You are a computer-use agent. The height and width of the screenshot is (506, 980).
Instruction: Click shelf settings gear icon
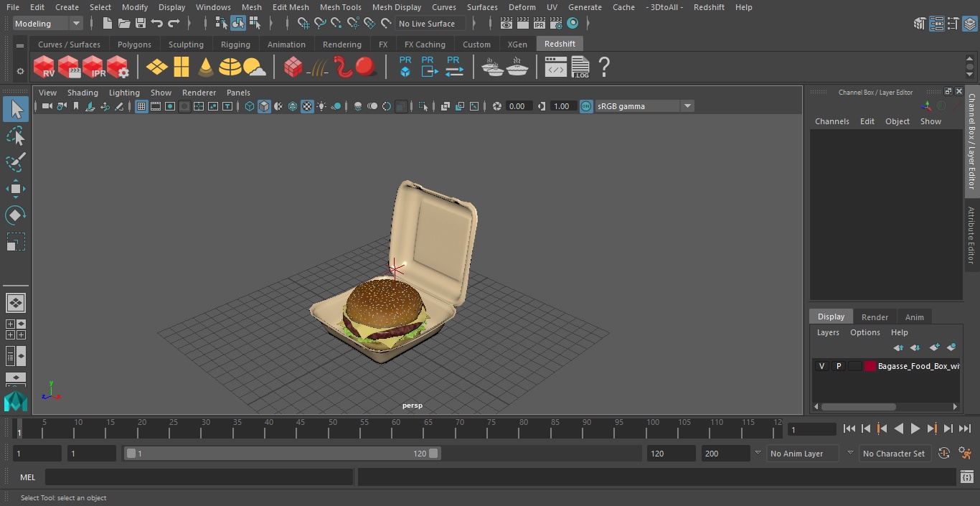pos(20,71)
